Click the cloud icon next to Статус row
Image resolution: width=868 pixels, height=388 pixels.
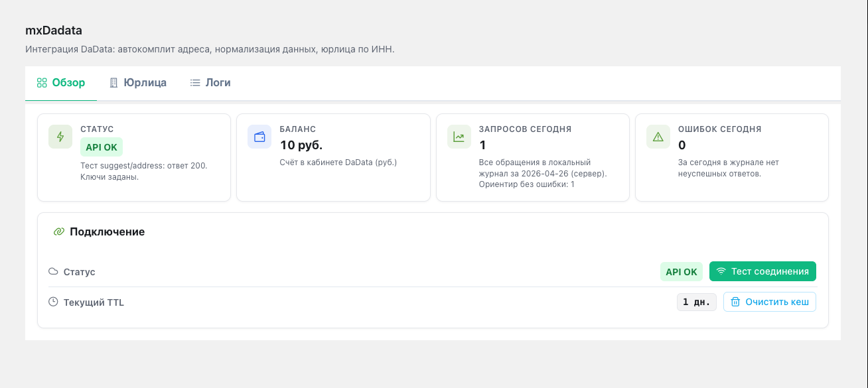tap(53, 272)
